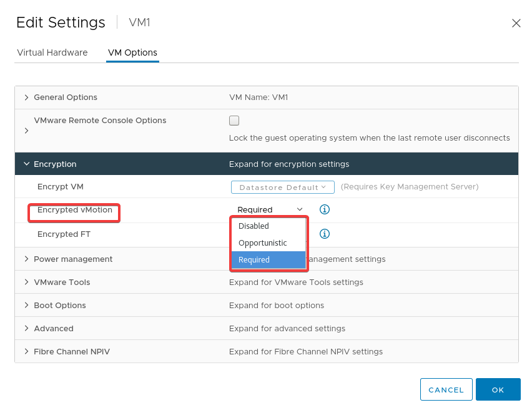Click the Cancel button

tap(446, 389)
